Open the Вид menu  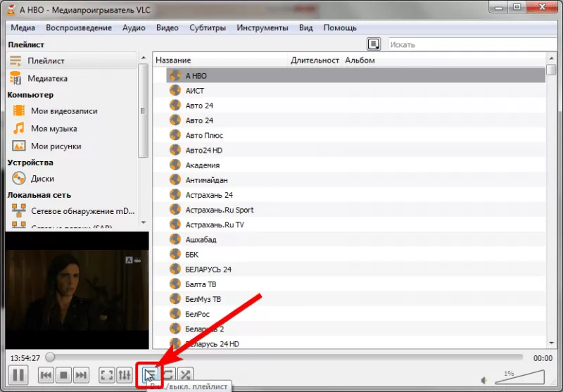[x=306, y=27]
